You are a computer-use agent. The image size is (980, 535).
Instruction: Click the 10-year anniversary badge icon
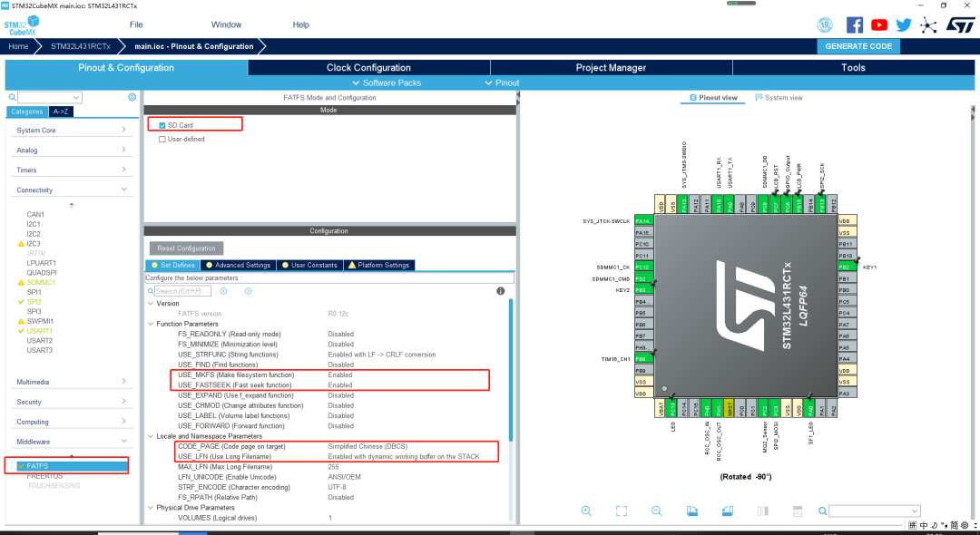coord(825,25)
